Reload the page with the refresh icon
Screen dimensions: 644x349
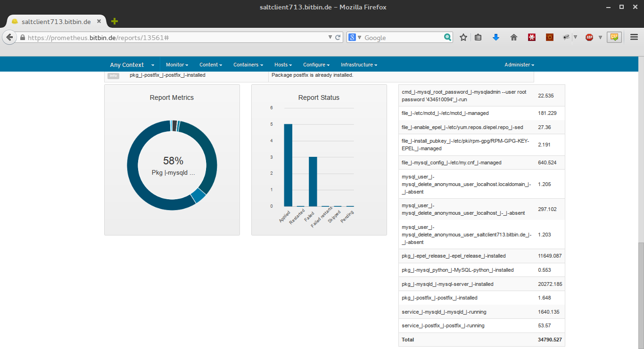338,37
